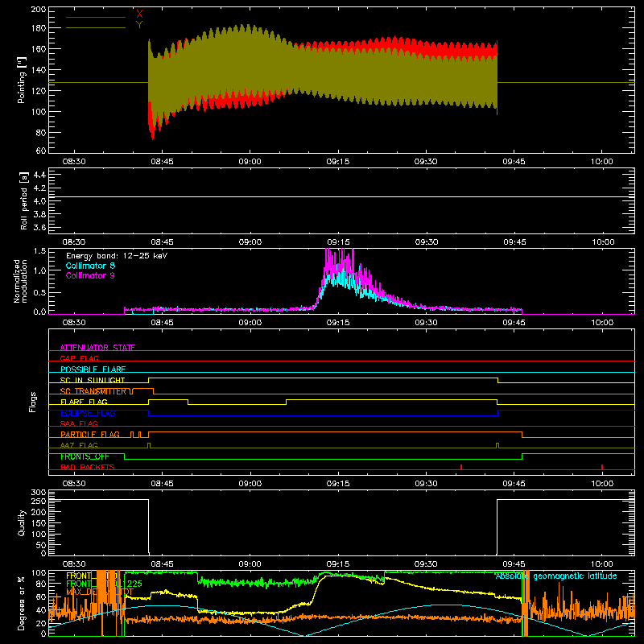
Task: Click the Pointing axis title
Action: (22, 80)
